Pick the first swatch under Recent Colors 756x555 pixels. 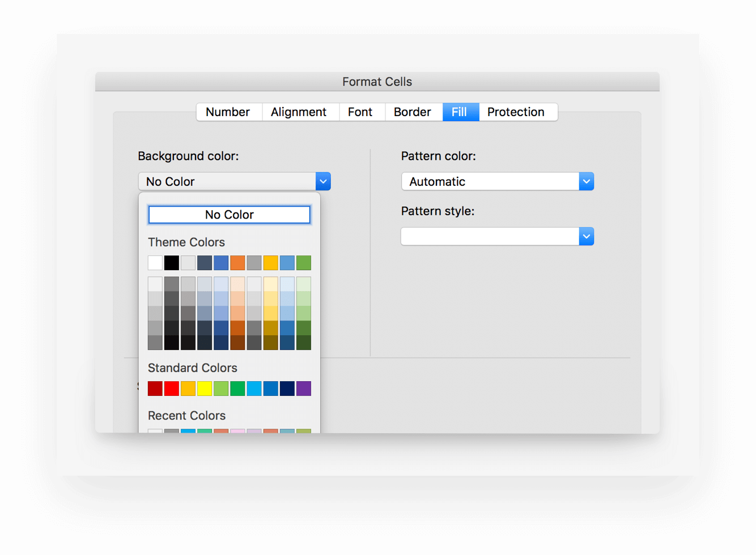pyautogui.click(x=155, y=432)
